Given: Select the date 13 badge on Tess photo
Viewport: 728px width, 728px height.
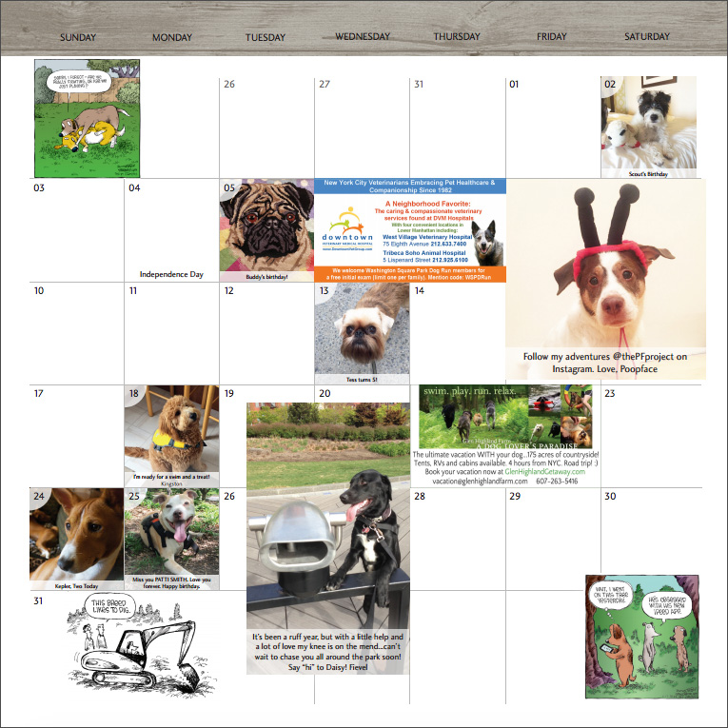Looking at the screenshot, I should coord(325,290).
